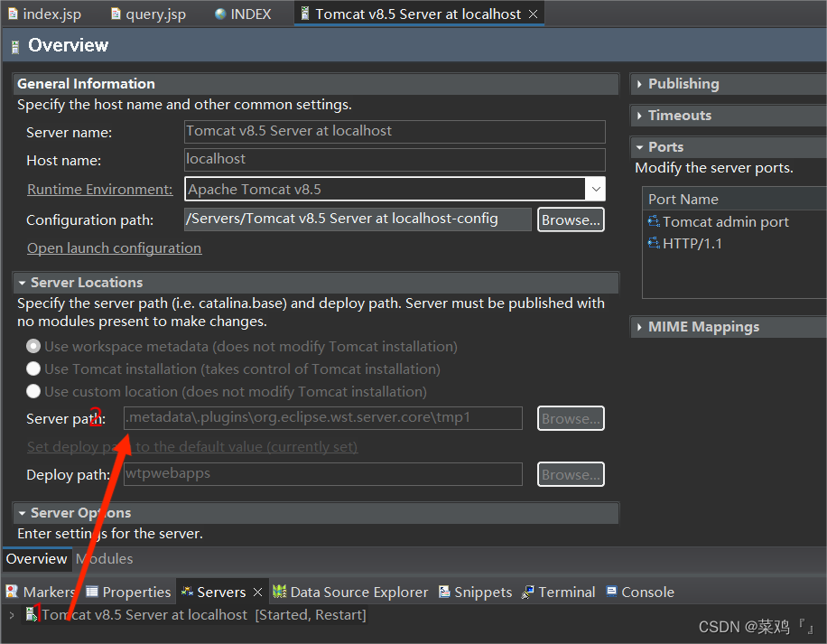Image resolution: width=827 pixels, height=644 pixels.
Task: Browse for the Configuration path
Action: (x=571, y=219)
